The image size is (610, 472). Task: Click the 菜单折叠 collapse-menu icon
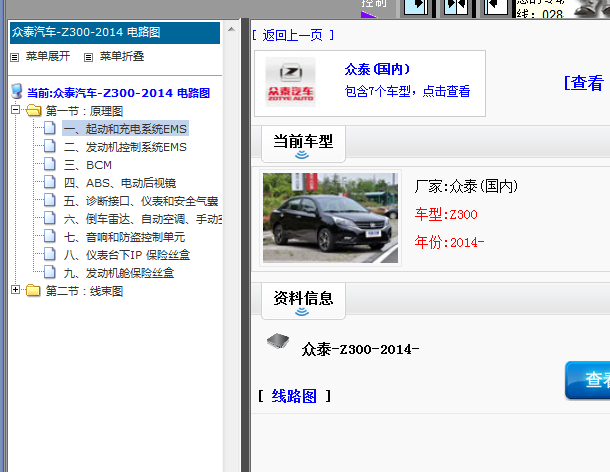pos(89,58)
